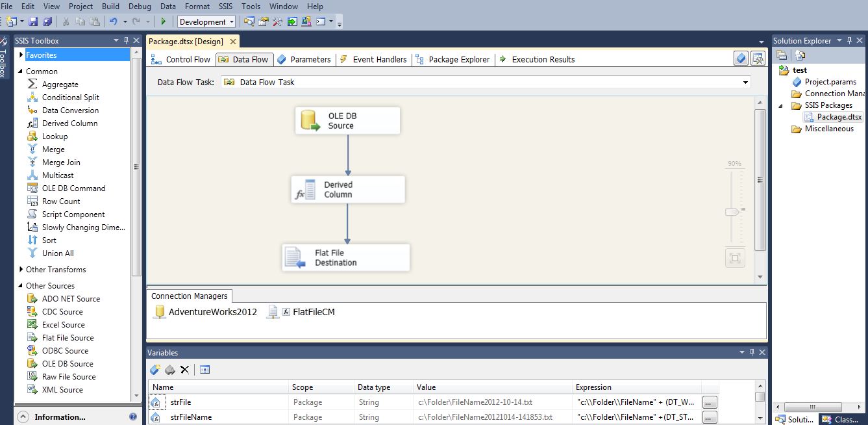Collapse the SSIS Packages folder node

782,105
